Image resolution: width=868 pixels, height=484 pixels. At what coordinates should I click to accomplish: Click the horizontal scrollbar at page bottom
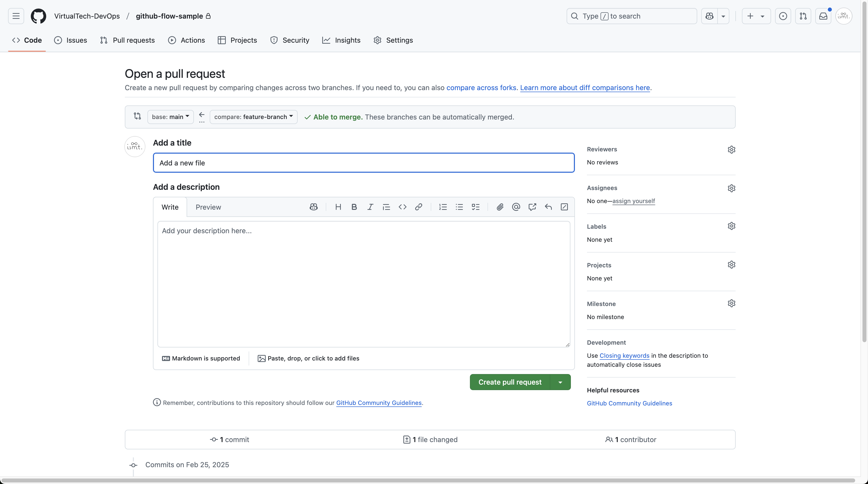point(428,480)
